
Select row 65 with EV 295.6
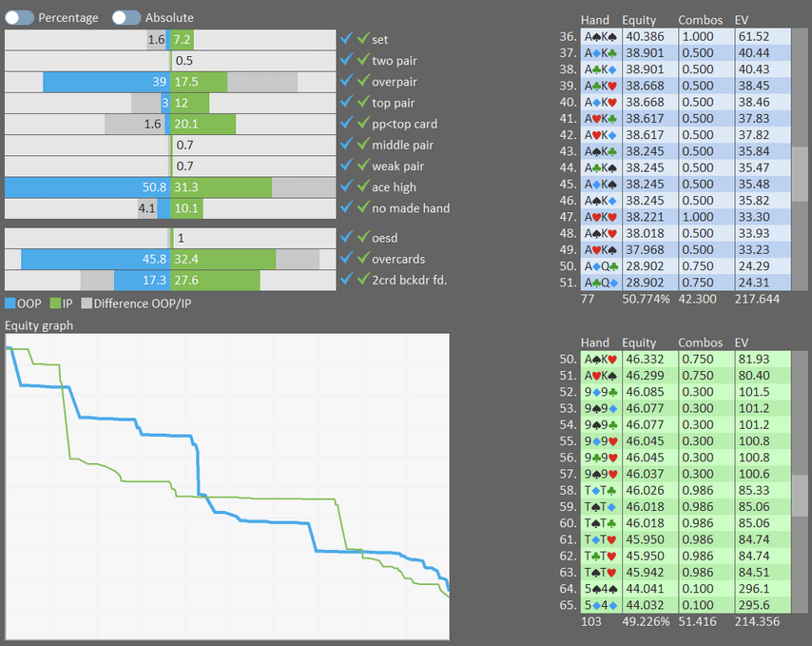tap(686, 605)
